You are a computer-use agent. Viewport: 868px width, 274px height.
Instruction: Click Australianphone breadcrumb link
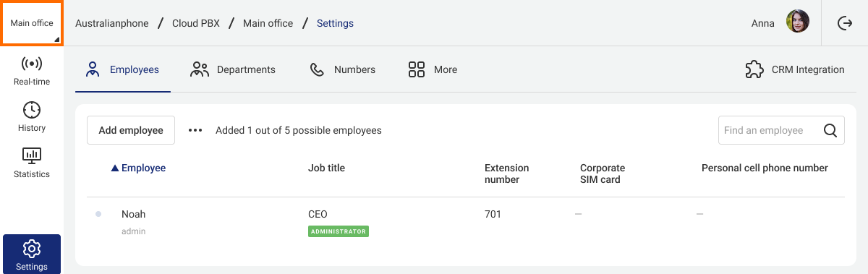(112, 23)
